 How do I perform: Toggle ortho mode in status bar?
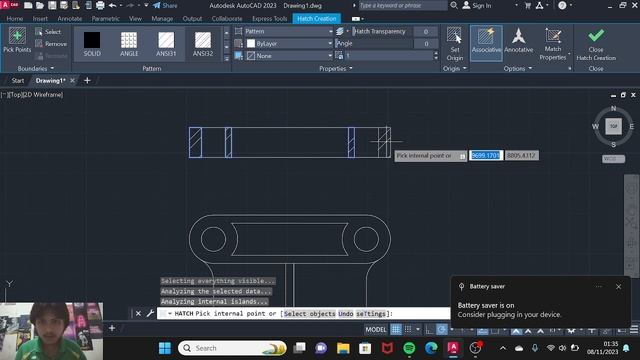point(429,329)
